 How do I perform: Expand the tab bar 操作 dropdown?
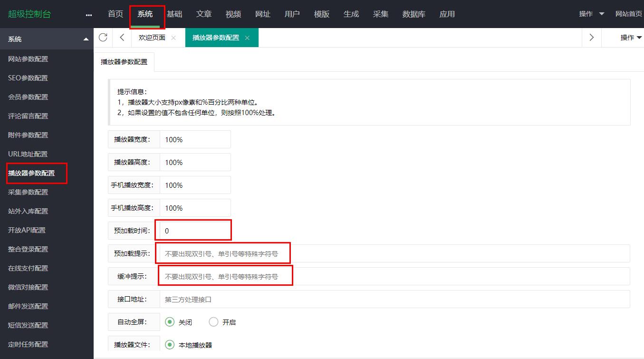(630, 38)
